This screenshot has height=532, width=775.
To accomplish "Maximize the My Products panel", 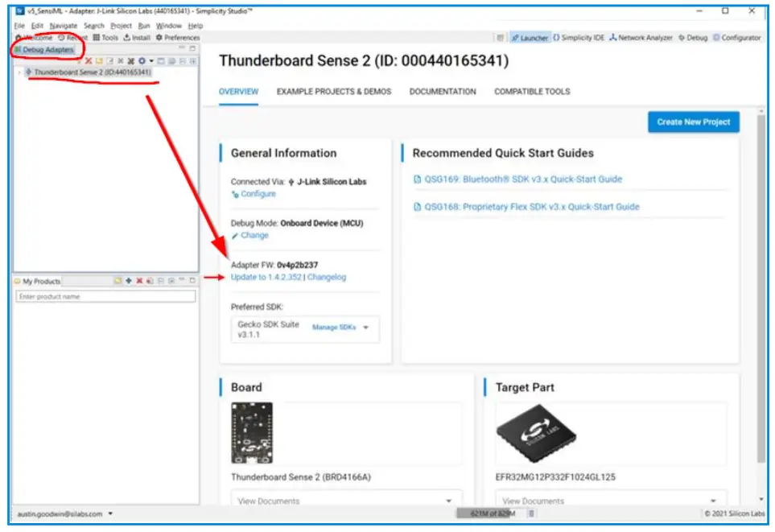I will coord(192,280).
